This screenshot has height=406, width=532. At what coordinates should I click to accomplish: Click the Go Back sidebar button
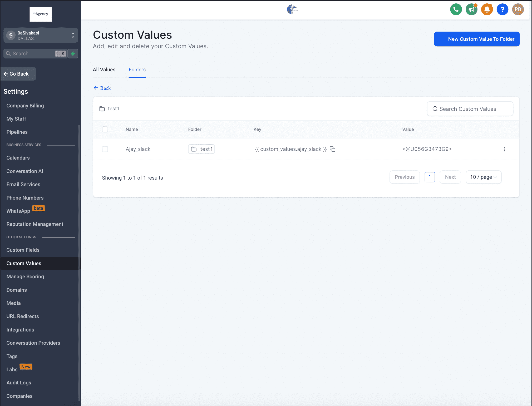click(18, 74)
